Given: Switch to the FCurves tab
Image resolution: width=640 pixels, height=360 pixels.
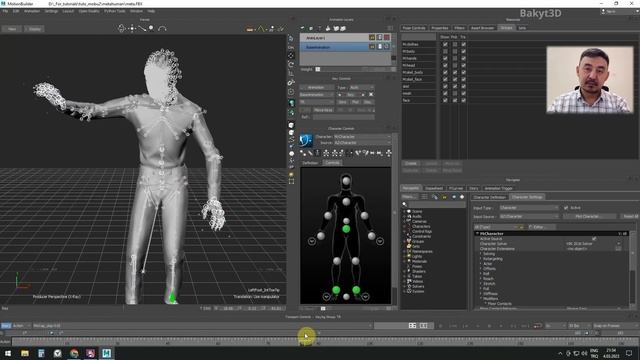Looking at the screenshot, I should click(x=456, y=188).
